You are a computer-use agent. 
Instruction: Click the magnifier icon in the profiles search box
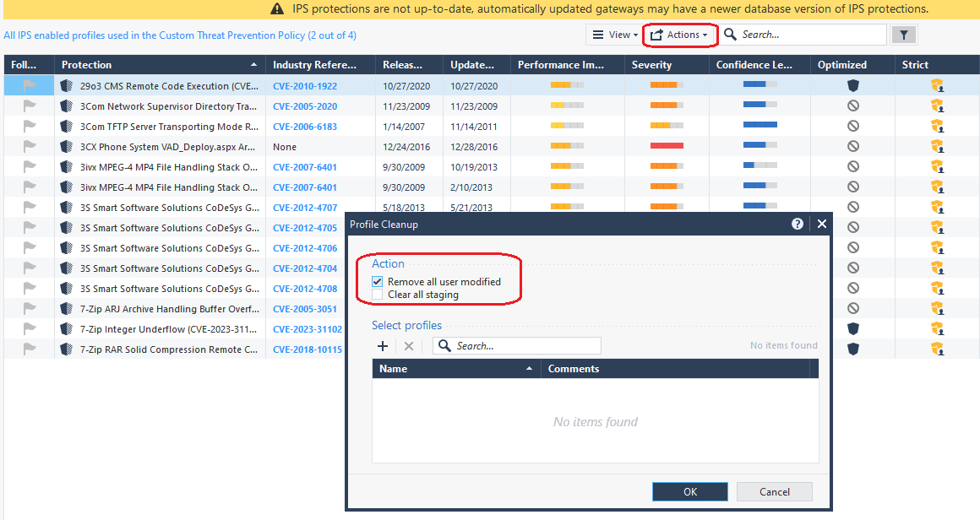tap(444, 346)
